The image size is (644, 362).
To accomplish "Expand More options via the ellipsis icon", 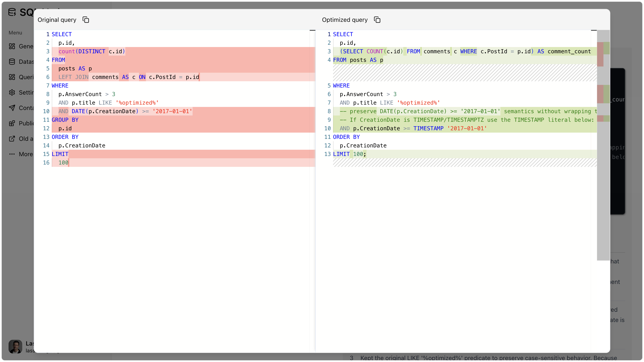I will (12, 154).
